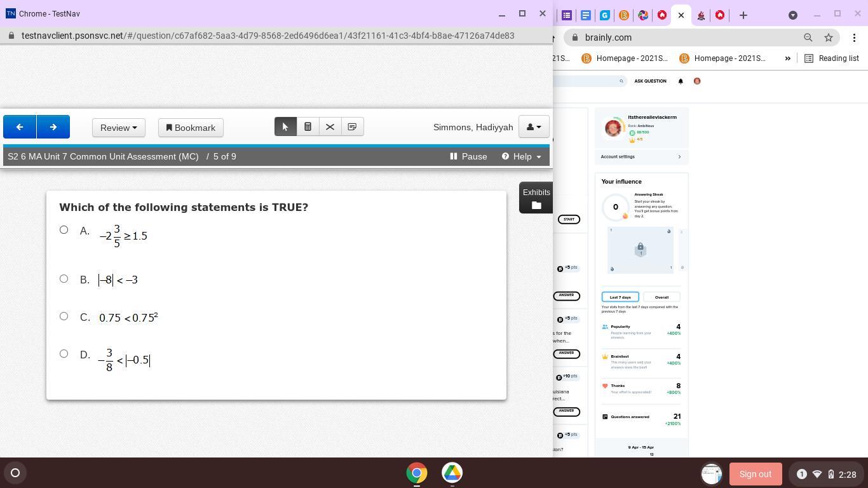Bookmark brainly page with the star icon
The width and height of the screenshot is (868, 488).
click(x=829, y=37)
